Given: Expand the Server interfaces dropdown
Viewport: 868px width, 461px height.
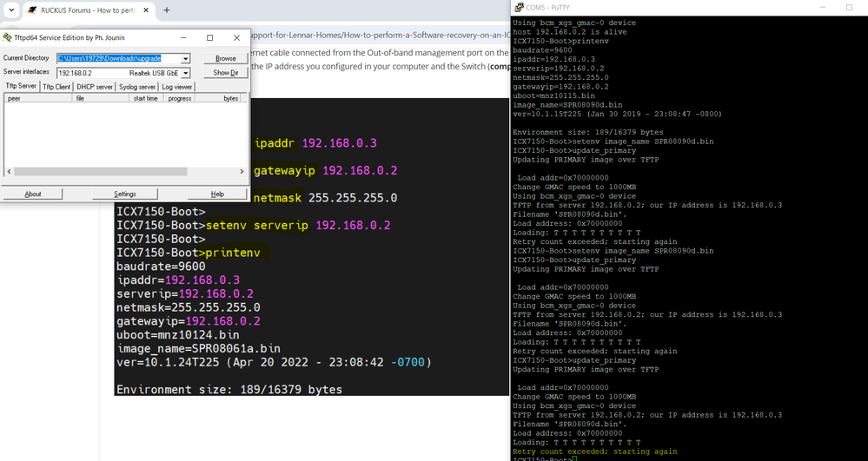Looking at the screenshot, I should click(186, 73).
